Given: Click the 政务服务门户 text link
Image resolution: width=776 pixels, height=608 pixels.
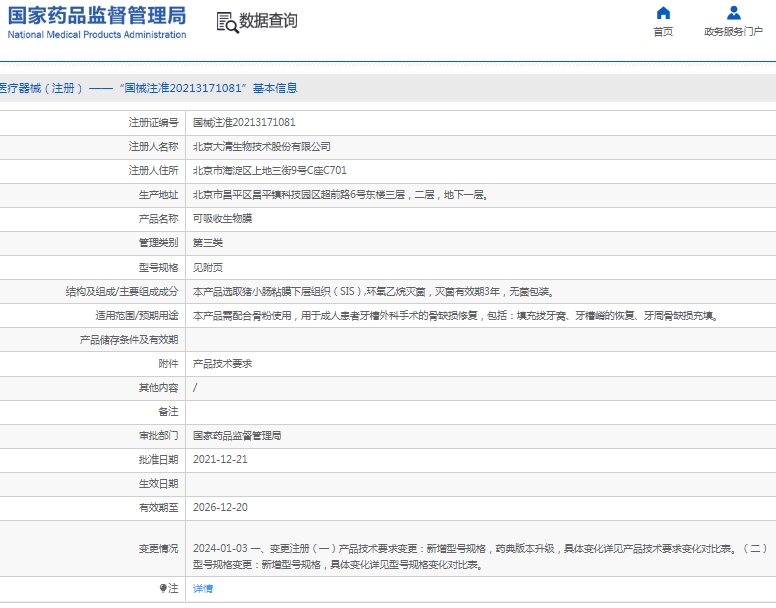Looking at the screenshot, I should pyautogui.click(x=733, y=32).
